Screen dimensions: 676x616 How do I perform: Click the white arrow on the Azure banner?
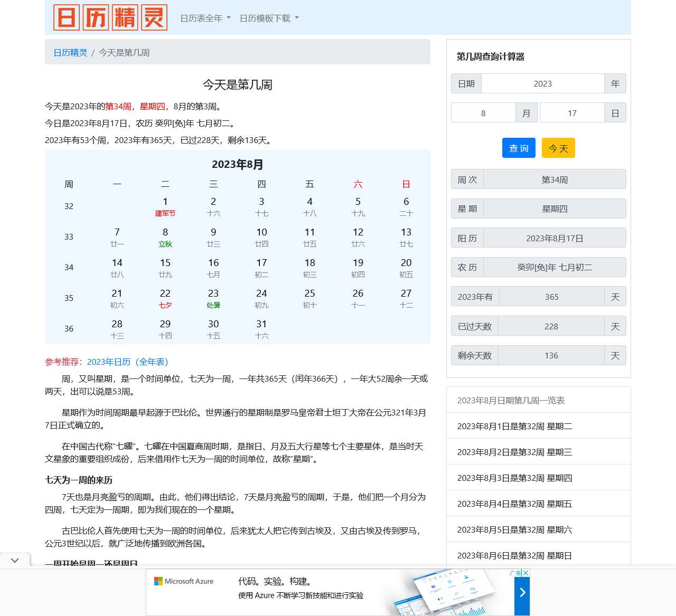point(522,592)
